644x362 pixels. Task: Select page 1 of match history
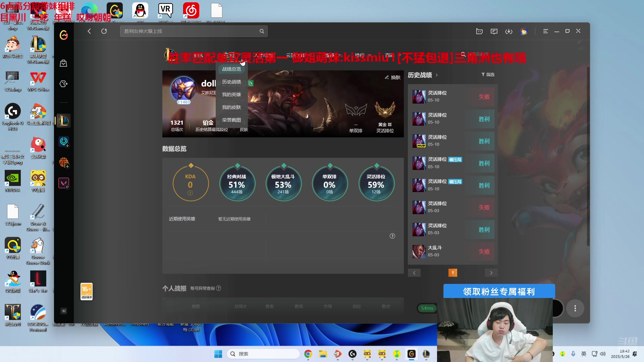[453, 273]
